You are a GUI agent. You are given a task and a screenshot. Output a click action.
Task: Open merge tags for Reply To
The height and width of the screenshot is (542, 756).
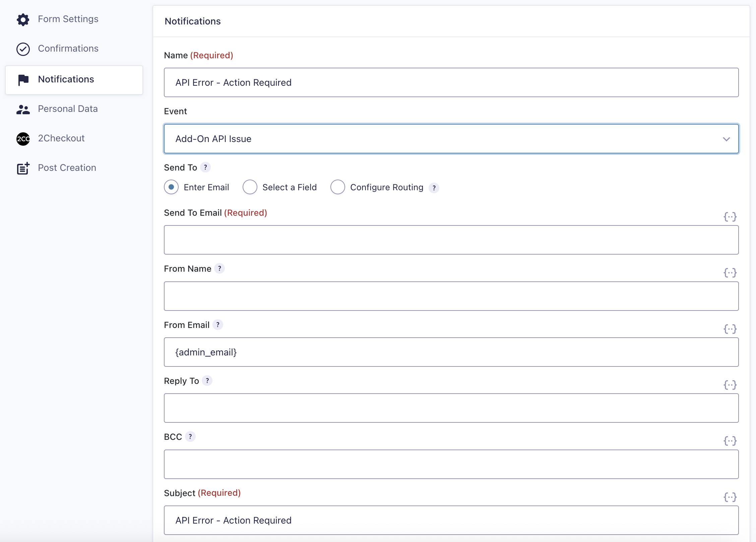pyautogui.click(x=730, y=385)
